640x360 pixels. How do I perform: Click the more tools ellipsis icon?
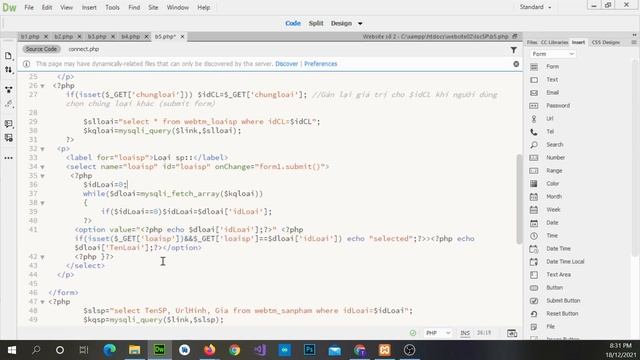[9, 158]
